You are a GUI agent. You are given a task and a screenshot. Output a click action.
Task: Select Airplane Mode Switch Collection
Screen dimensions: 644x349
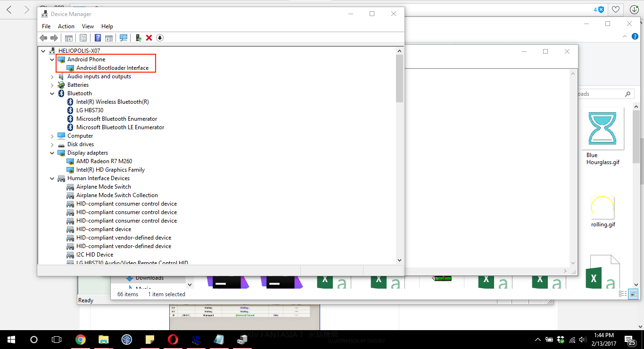coord(117,195)
